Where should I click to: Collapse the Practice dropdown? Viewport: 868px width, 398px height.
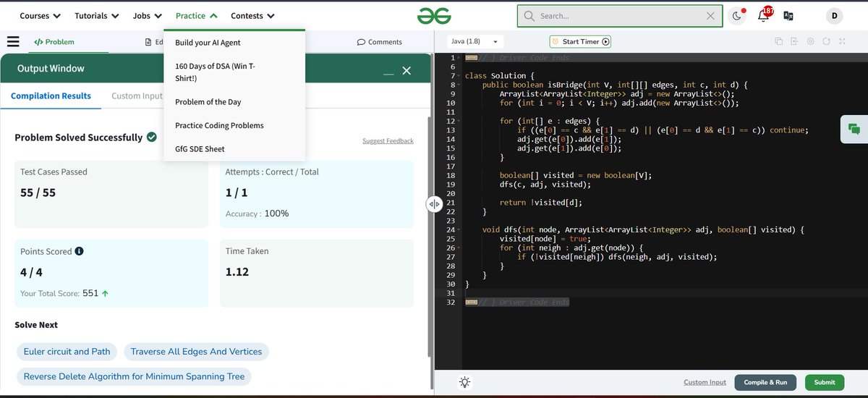point(196,15)
